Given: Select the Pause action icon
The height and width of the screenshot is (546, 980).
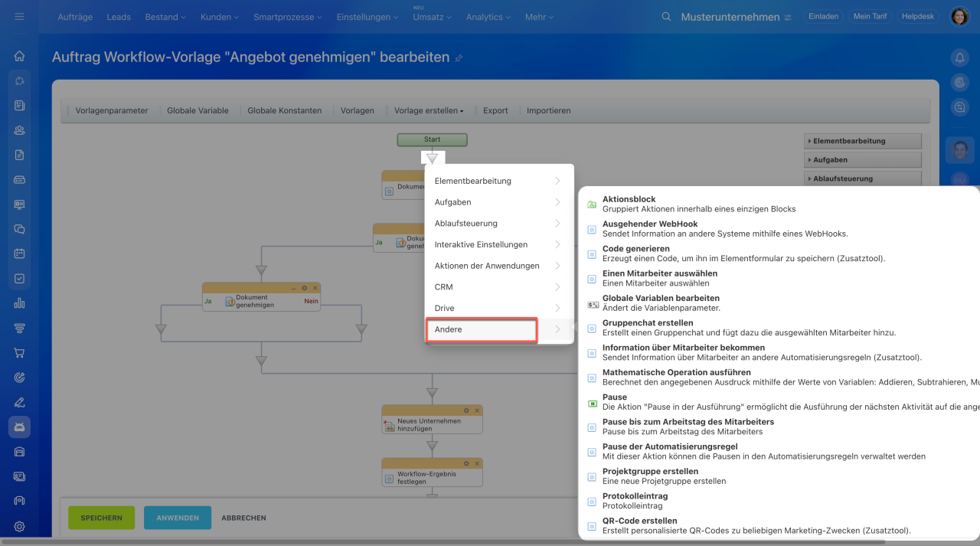Looking at the screenshot, I should (592, 403).
